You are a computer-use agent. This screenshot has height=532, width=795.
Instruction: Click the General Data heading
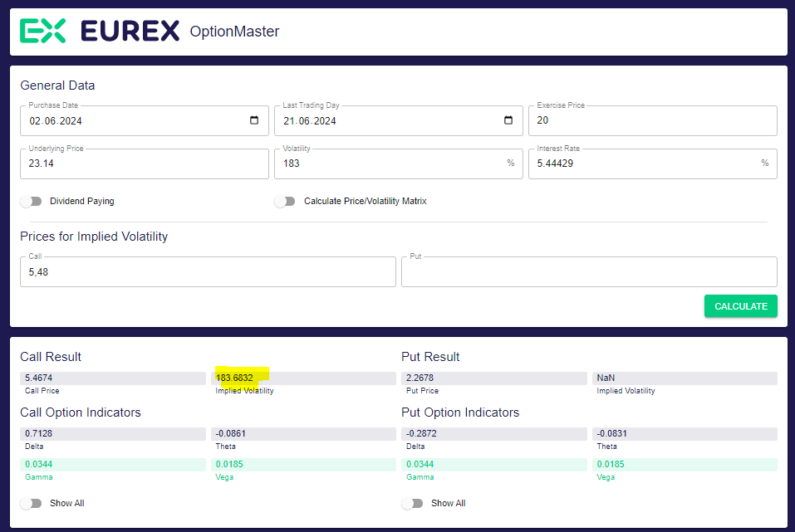(57, 85)
